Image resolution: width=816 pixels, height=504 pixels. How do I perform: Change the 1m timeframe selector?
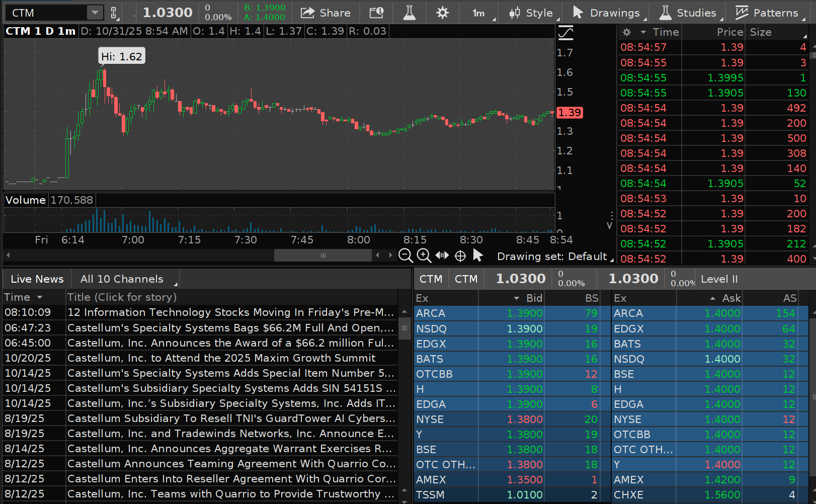click(479, 13)
